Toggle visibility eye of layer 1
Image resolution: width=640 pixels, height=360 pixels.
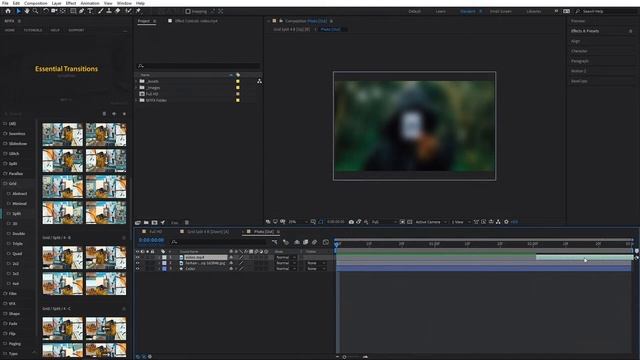tap(138, 258)
